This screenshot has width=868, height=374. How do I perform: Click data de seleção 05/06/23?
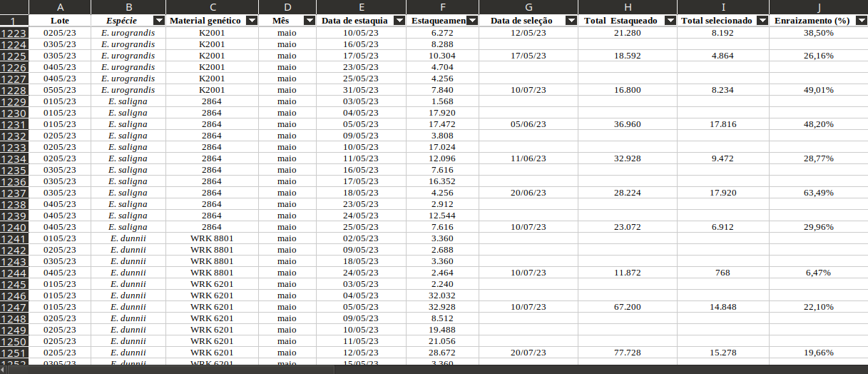click(x=528, y=124)
